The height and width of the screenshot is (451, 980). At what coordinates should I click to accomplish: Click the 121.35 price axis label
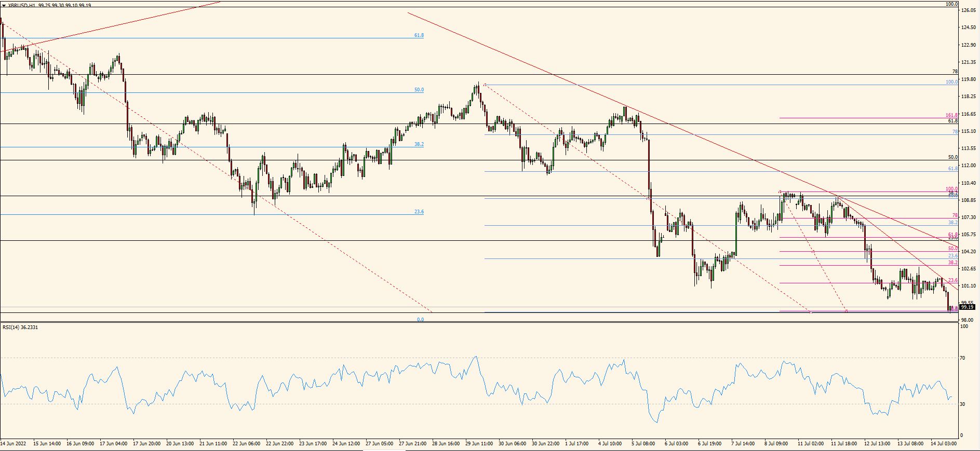click(969, 62)
